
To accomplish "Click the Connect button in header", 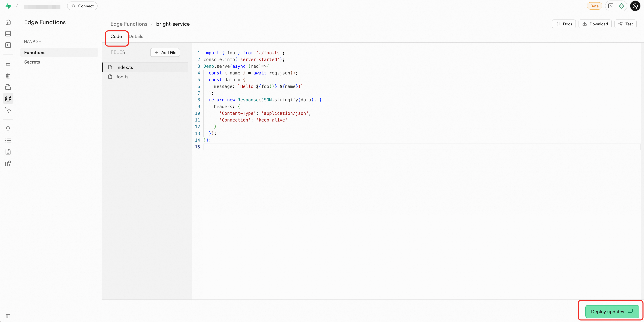I will (x=82, y=6).
